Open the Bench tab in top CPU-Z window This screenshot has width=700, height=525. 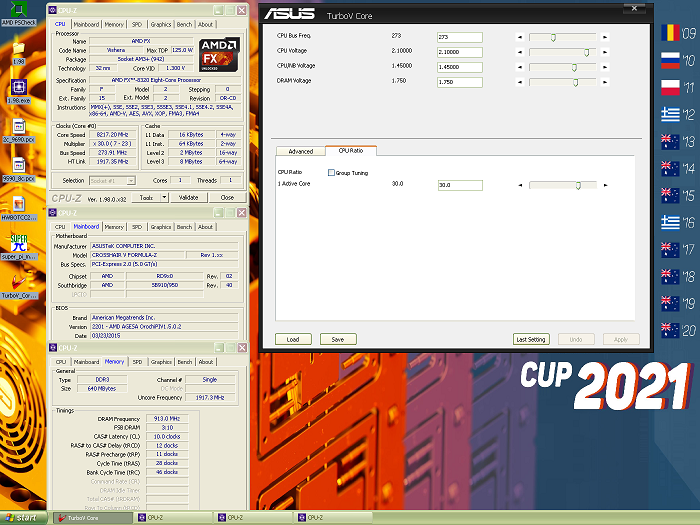tap(184, 25)
